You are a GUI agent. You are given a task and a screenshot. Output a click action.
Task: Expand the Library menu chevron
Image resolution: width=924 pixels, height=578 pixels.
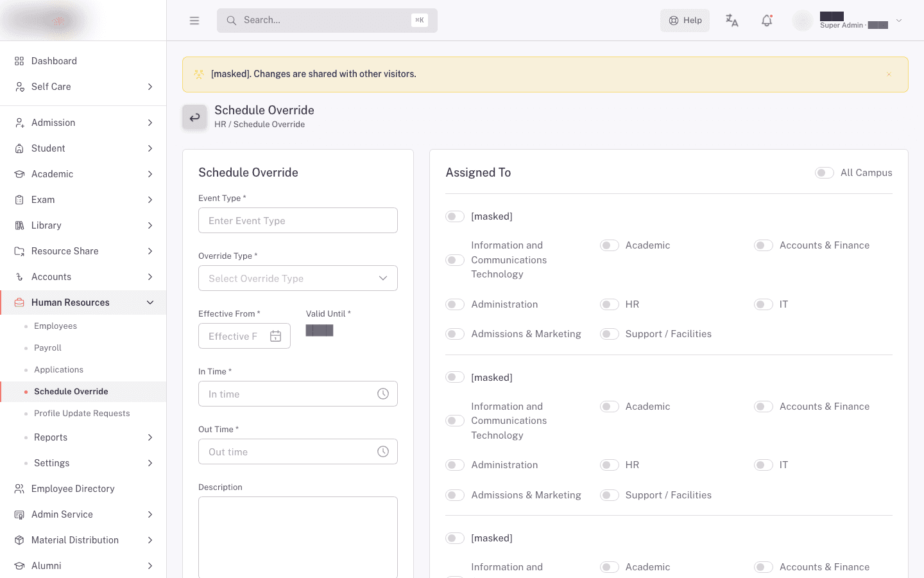(150, 225)
